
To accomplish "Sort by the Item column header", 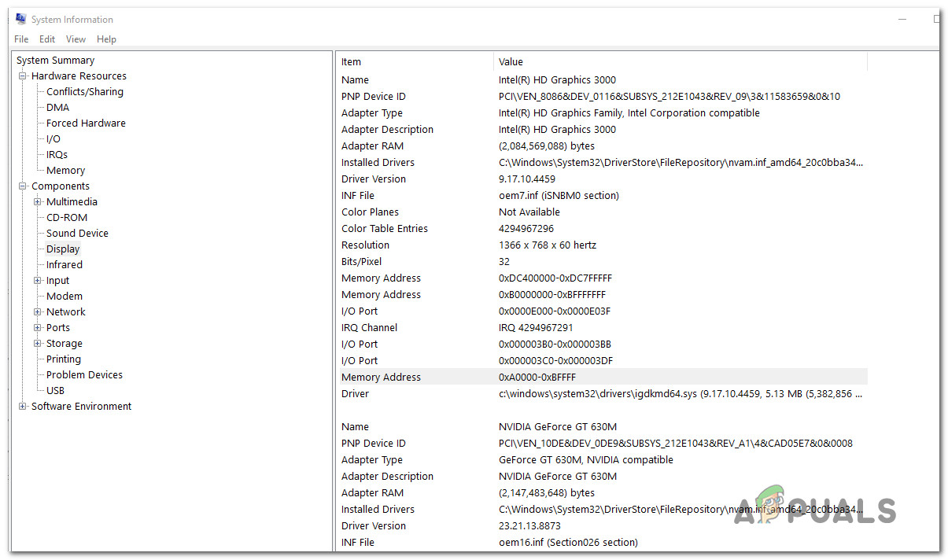I will coord(415,61).
